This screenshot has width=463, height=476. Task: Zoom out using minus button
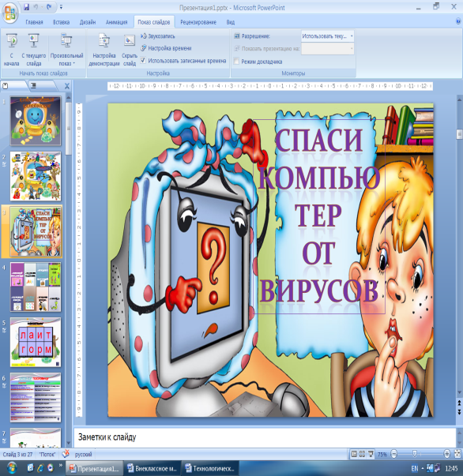pos(393,454)
